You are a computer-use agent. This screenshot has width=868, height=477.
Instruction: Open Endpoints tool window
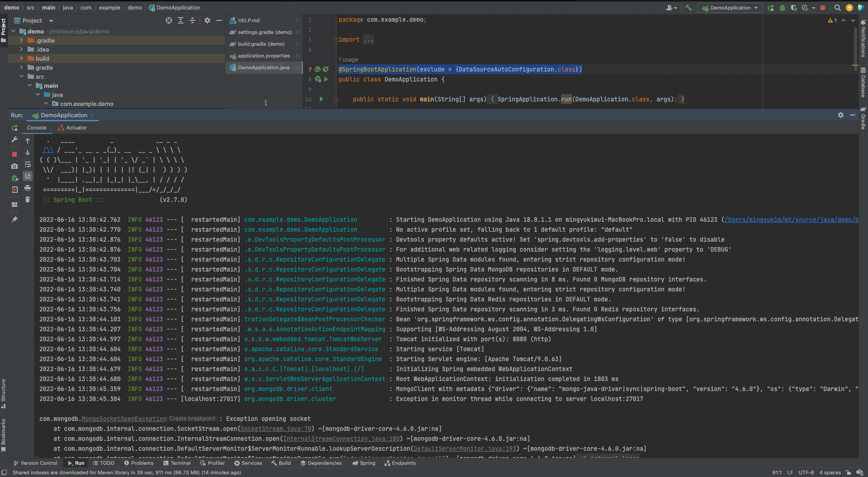[400, 463]
